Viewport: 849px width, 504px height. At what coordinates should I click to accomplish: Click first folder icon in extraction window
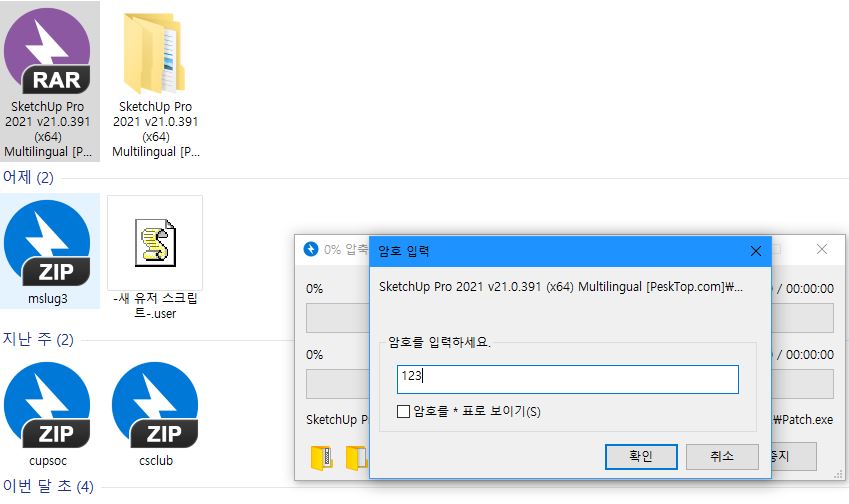[x=322, y=457]
